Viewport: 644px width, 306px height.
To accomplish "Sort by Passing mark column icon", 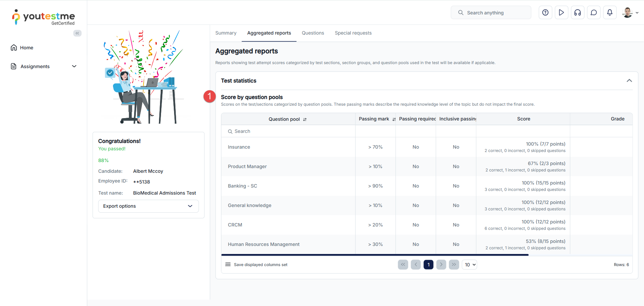I will [394, 119].
